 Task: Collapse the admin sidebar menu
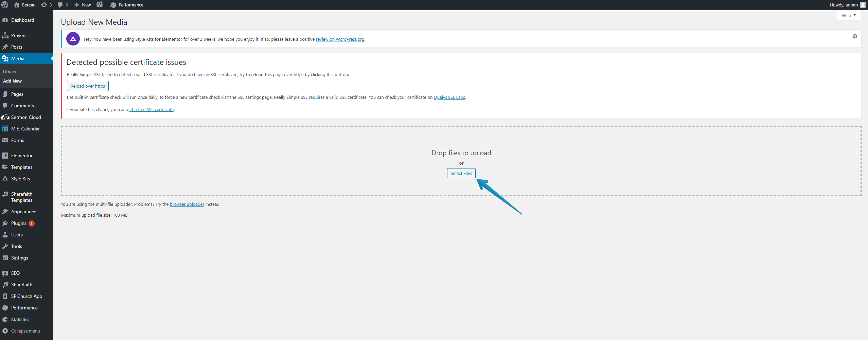(x=25, y=331)
